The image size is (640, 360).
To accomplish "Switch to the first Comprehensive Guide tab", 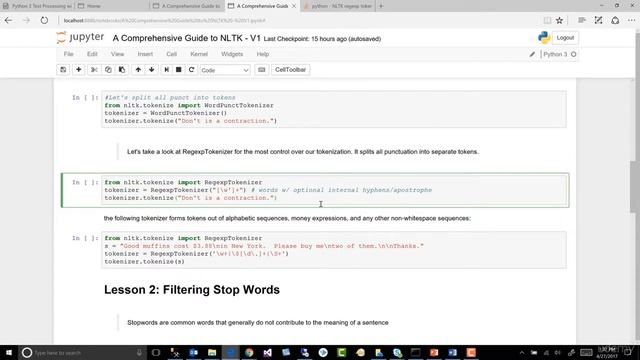I will point(187,6).
